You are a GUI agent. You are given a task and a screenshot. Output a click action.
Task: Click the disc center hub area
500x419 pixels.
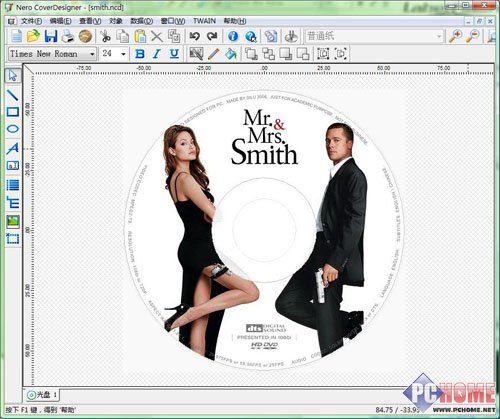point(264,230)
